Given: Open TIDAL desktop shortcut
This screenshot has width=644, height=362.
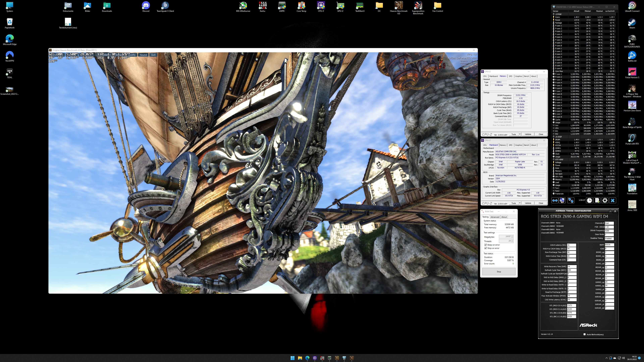Looking at the screenshot, I should coord(10,73).
